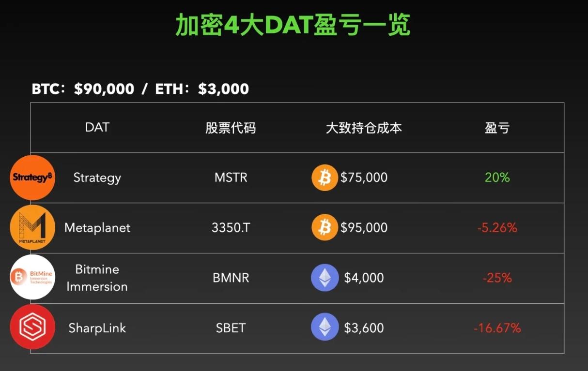Click the Metaplanet logo icon
The image size is (588, 371).
[32, 227]
